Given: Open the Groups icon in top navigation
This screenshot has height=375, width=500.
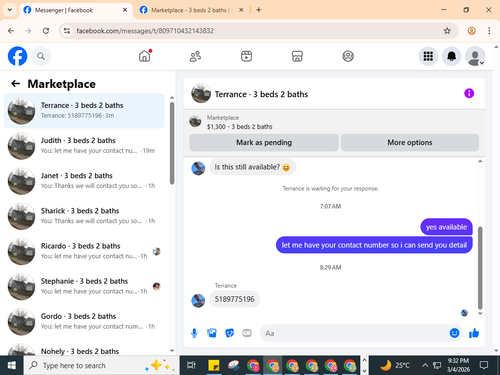Looking at the screenshot, I should point(348,56).
